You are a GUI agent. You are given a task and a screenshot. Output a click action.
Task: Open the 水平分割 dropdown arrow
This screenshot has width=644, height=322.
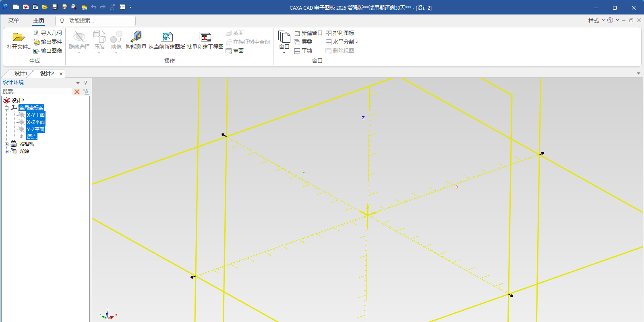click(357, 42)
